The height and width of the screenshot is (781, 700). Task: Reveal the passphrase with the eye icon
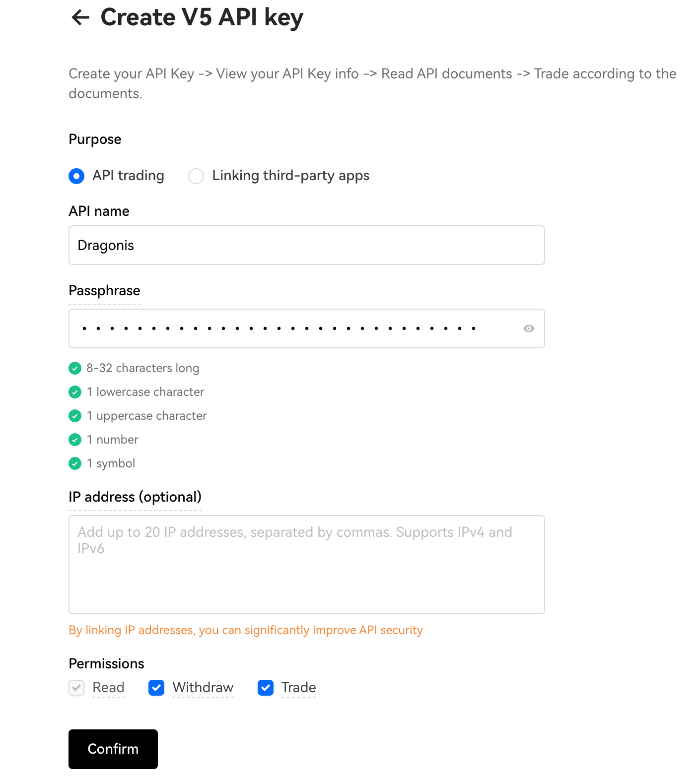528,328
